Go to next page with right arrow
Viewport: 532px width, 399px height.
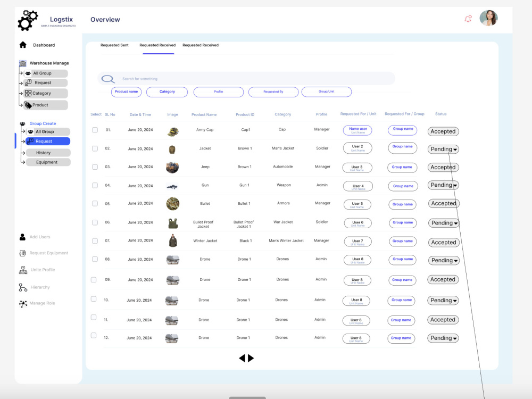tap(251, 358)
